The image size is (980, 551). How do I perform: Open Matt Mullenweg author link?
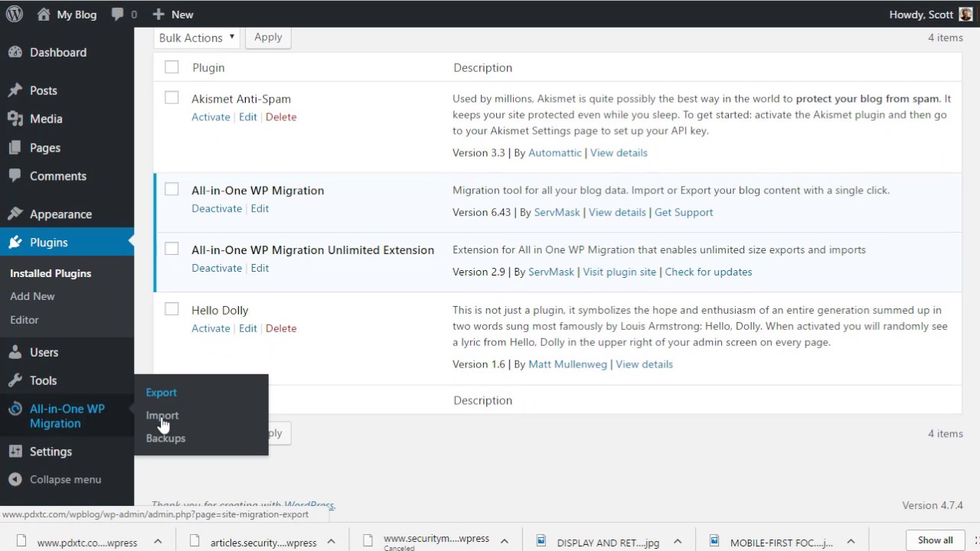[568, 364]
